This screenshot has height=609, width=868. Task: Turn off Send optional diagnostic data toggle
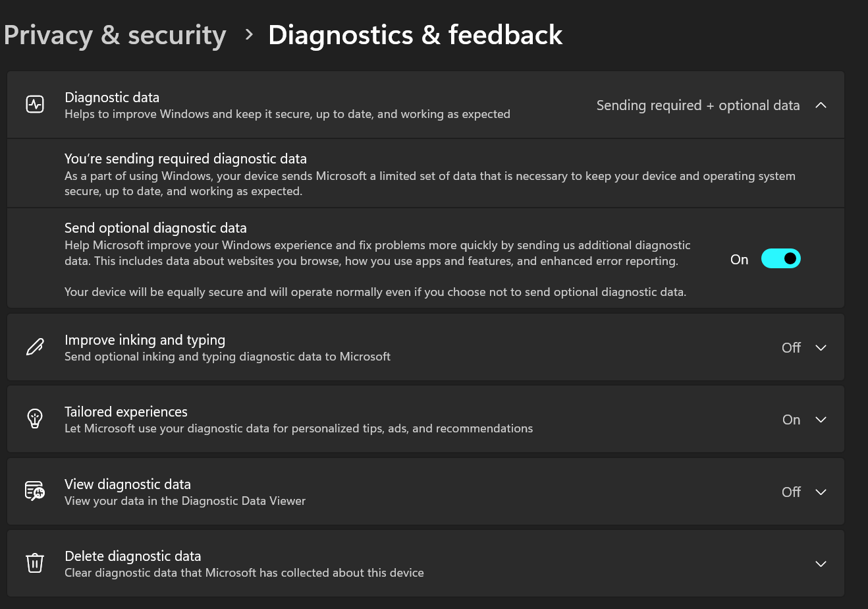tap(780, 259)
